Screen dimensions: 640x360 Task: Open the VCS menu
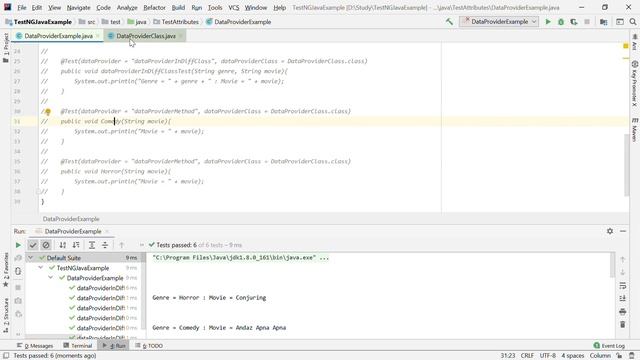[x=233, y=7]
